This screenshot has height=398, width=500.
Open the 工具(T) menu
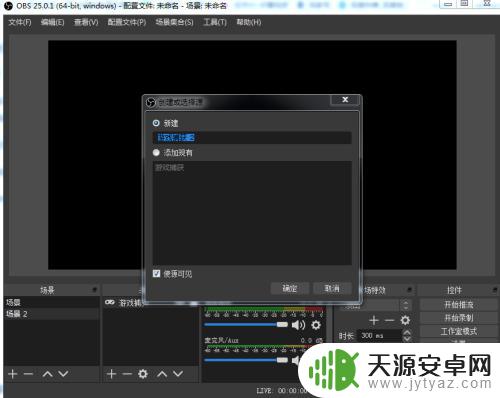pyautogui.click(x=215, y=22)
